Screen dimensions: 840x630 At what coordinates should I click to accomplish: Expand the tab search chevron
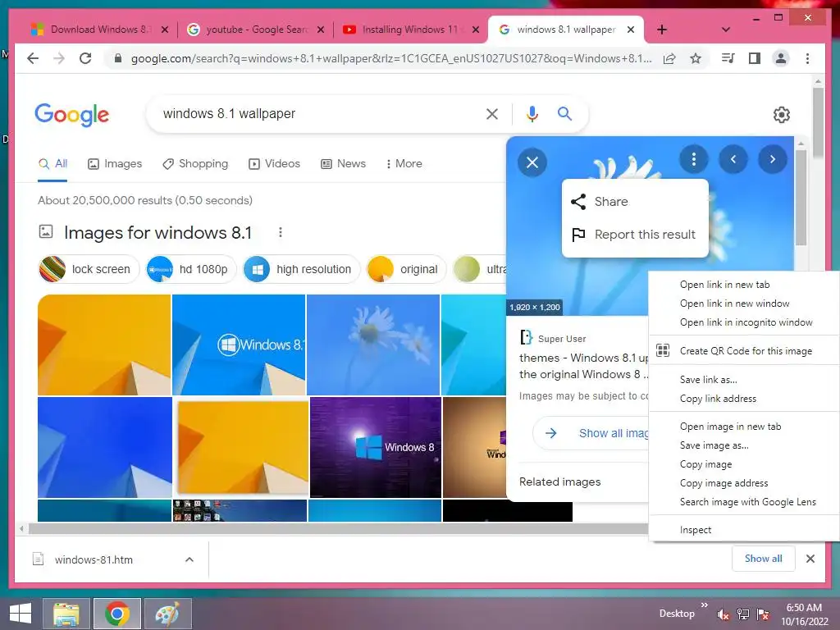coord(726,30)
